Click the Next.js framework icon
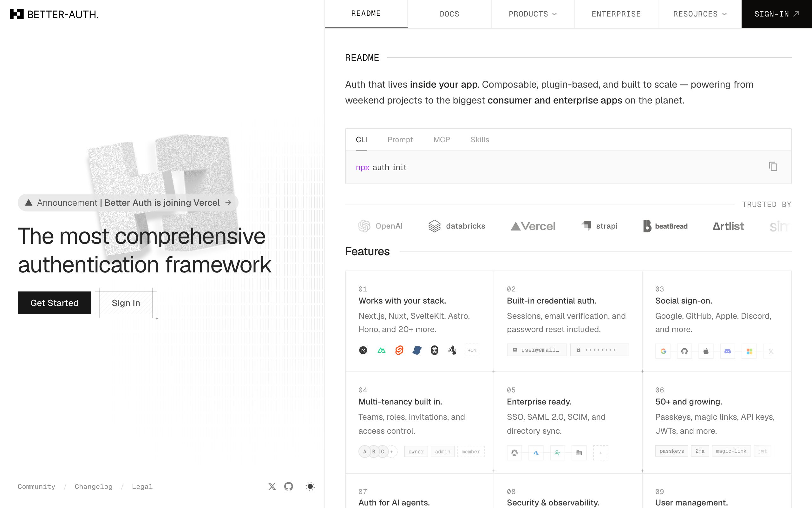This screenshot has width=812, height=508. [x=363, y=351]
